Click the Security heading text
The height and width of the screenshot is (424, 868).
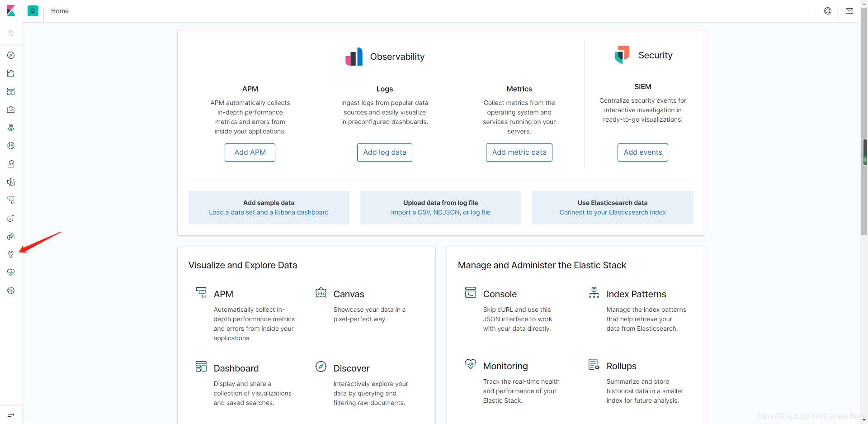656,55
